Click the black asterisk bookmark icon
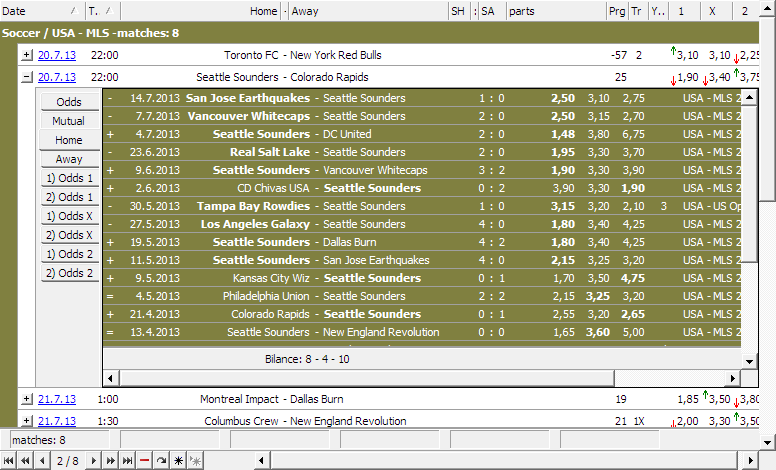This screenshot has height=470, width=776. coord(178,461)
